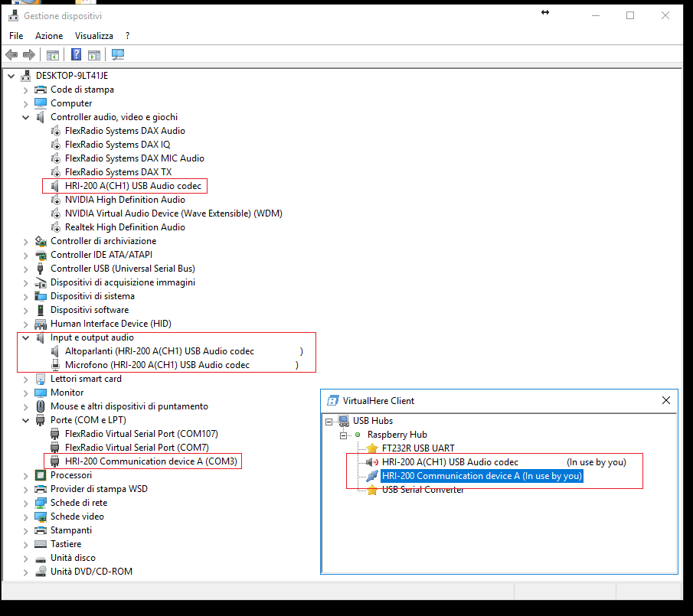This screenshot has height=616, width=693.
Task: Click the Schede video icon
Action: pos(41,517)
